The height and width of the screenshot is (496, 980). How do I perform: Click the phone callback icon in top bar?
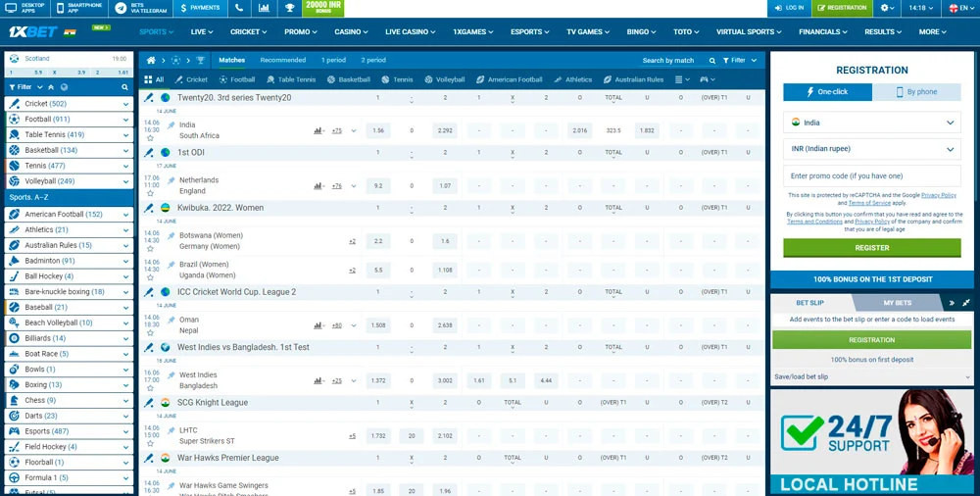point(239,8)
